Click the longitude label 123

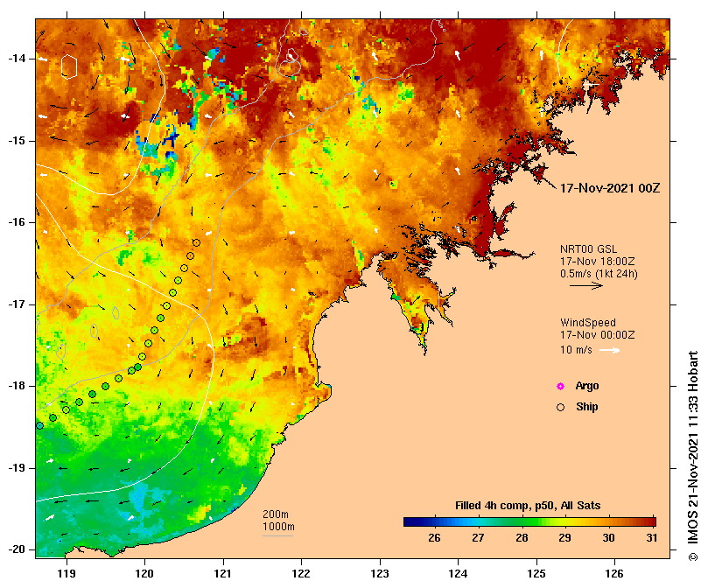point(380,574)
